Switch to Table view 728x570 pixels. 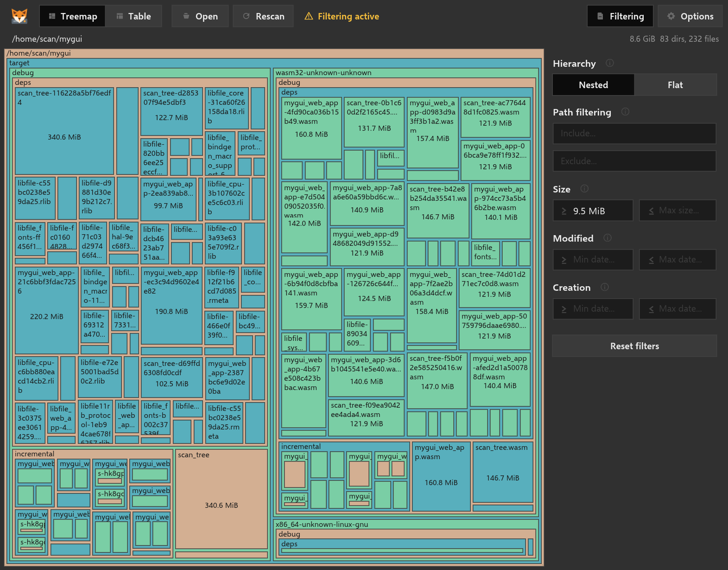(133, 16)
